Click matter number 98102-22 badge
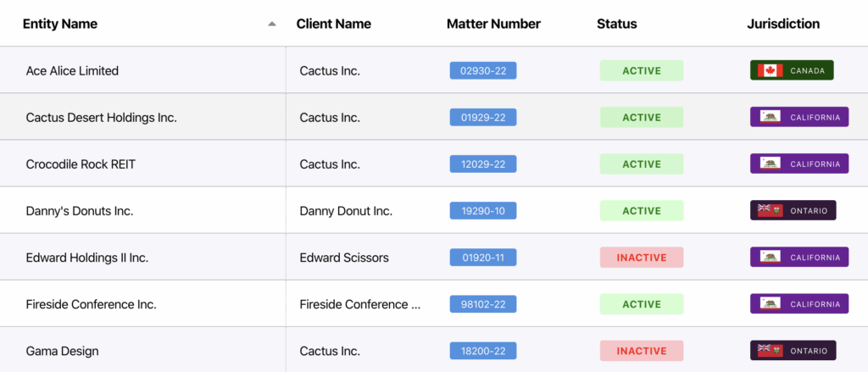Screen dimensions: 868x372 tap(483, 303)
